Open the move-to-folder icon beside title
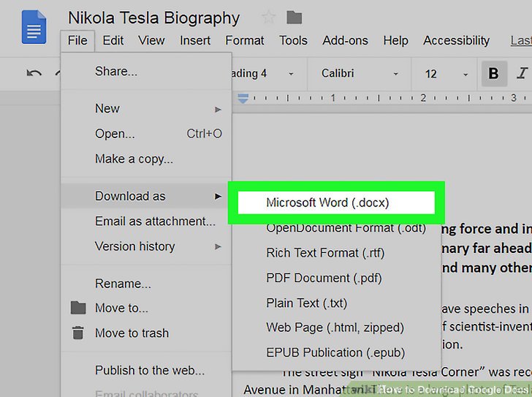The image size is (532, 397). point(294,18)
